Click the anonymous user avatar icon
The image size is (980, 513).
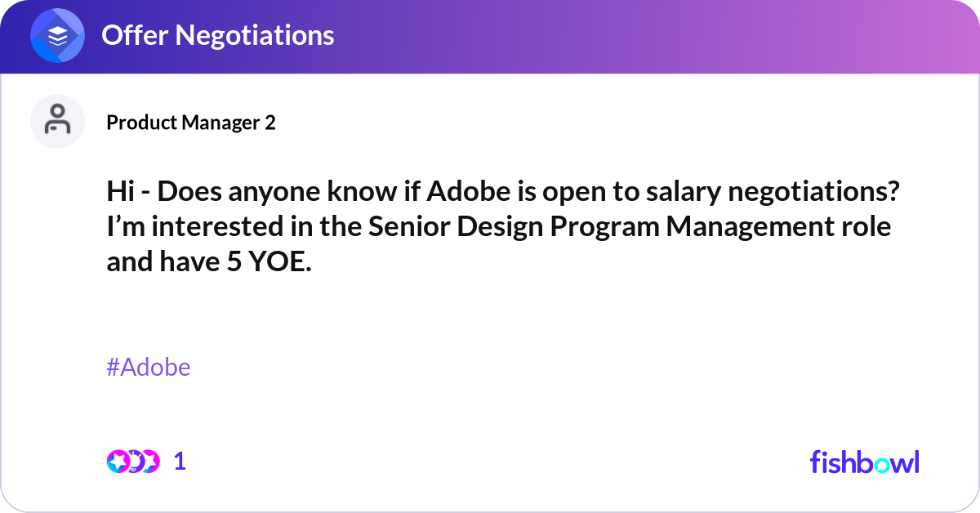[x=57, y=121]
